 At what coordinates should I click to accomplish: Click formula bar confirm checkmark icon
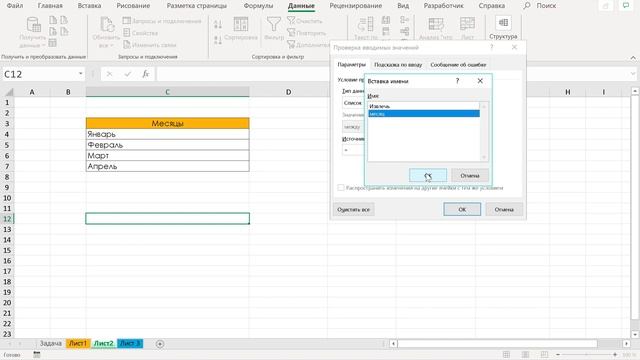click(x=128, y=74)
